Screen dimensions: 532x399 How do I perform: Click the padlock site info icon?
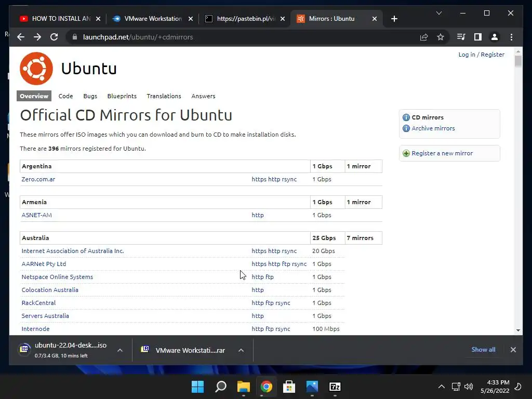click(x=75, y=37)
